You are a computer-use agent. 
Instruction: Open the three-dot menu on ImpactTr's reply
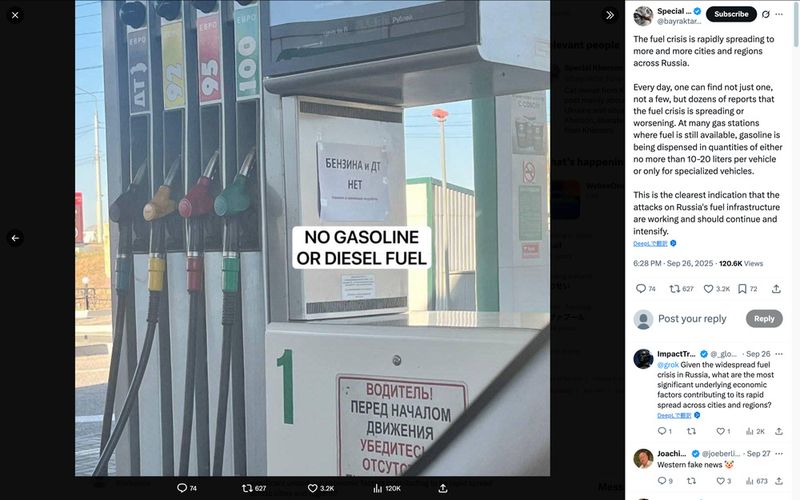[x=779, y=354]
